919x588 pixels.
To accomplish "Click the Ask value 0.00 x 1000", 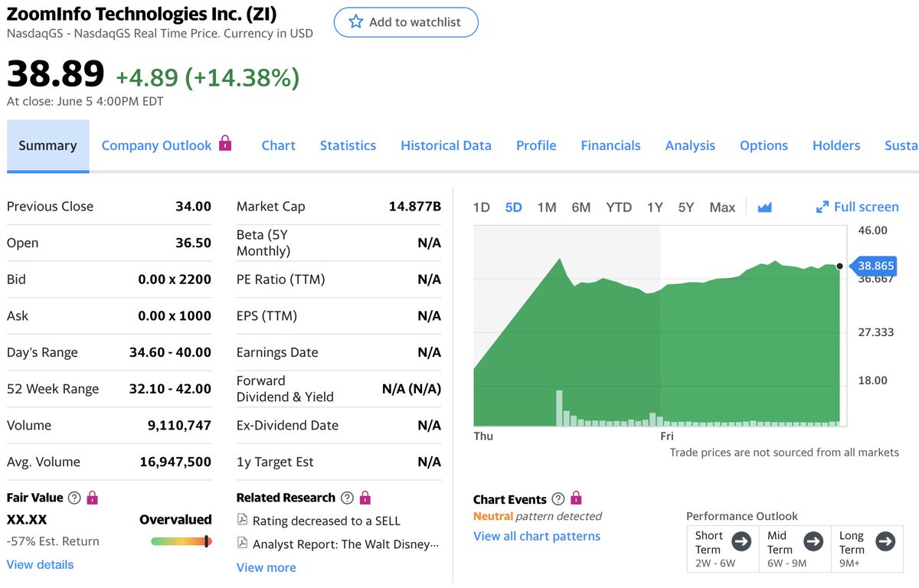I will 175,315.
